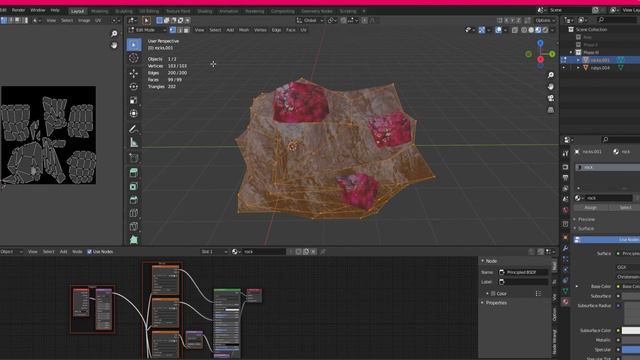This screenshot has height=360, width=640.
Task: Toggle the camera view icon in viewport
Action: 551,98
